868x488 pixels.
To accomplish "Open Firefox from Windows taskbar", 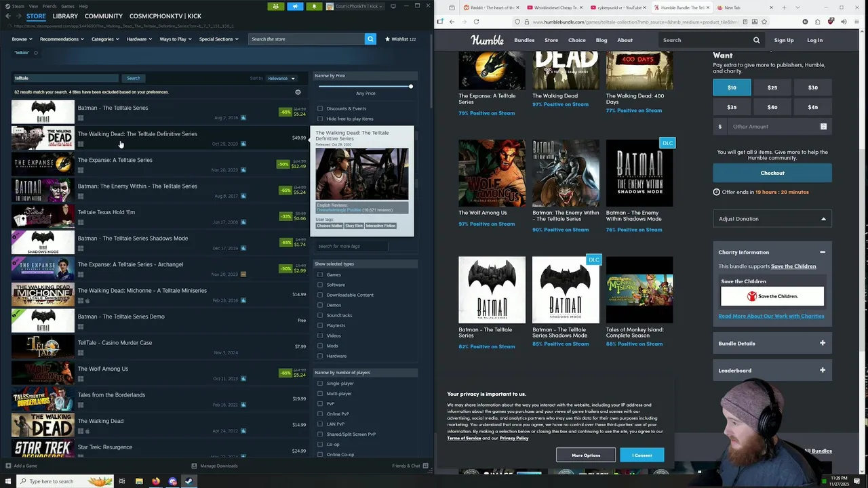I will click(156, 481).
